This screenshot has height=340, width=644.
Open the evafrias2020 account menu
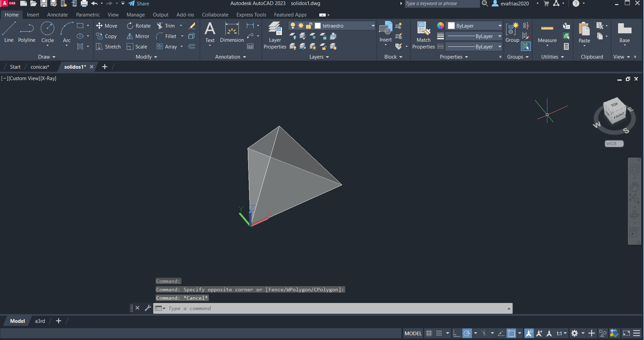click(x=515, y=4)
